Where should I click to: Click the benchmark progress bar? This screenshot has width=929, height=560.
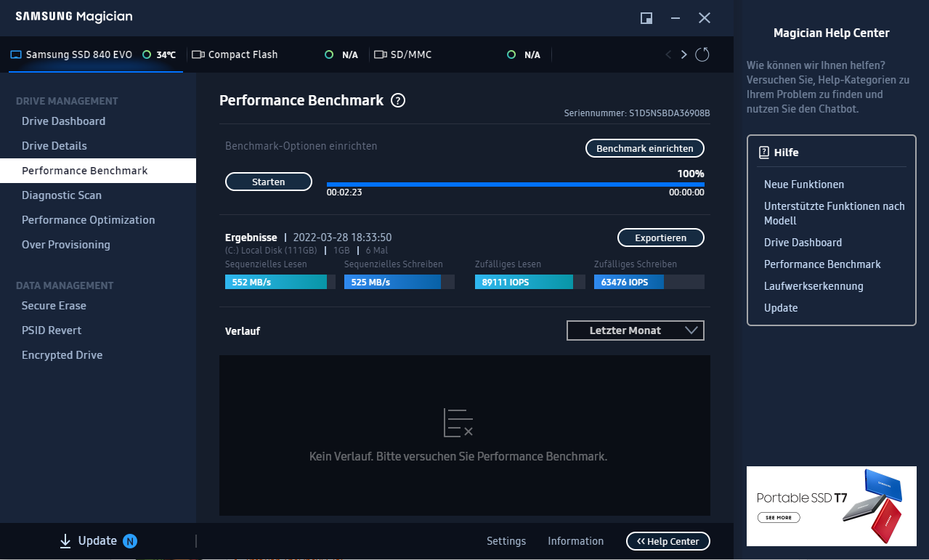click(x=516, y=184)
